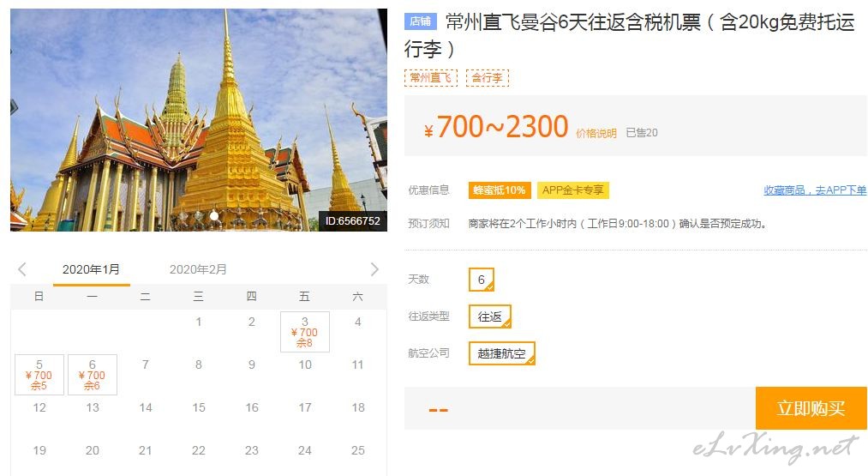The image size is (868, 476).
Task: Click calendar date 14
Action: [x=146, y=407]
